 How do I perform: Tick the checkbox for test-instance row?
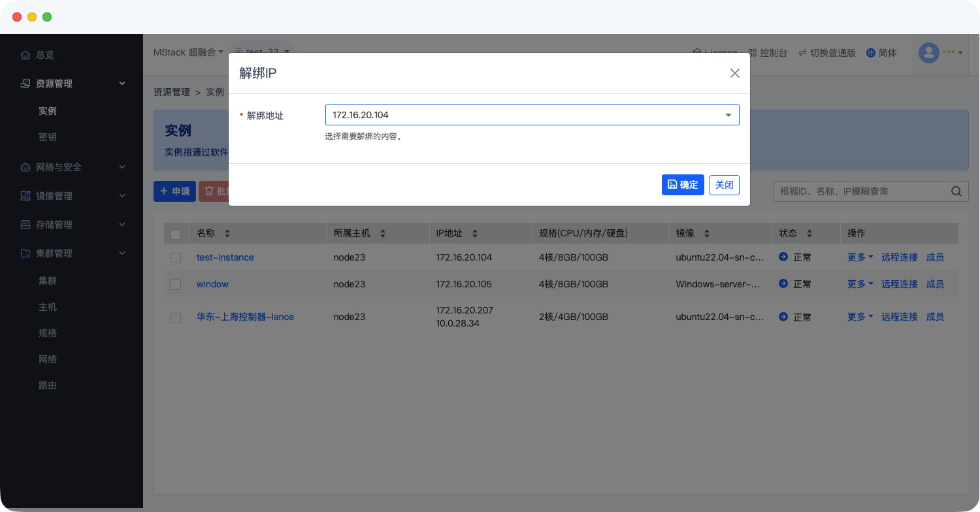[x=176, y=258]
